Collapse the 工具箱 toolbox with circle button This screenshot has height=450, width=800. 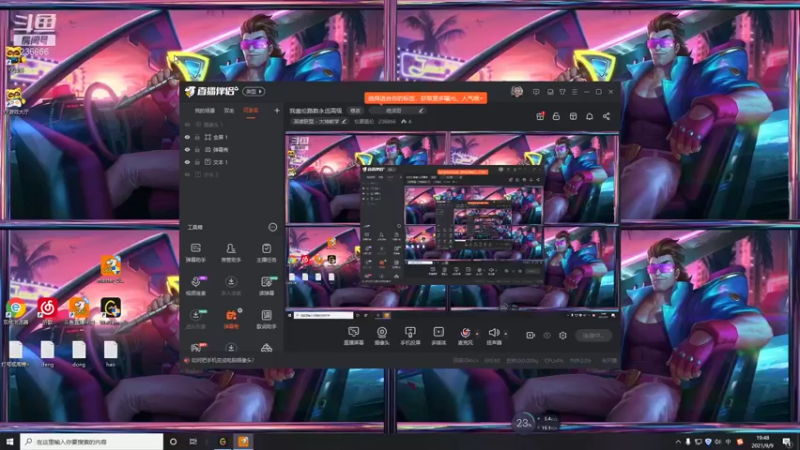coord(273,227)
